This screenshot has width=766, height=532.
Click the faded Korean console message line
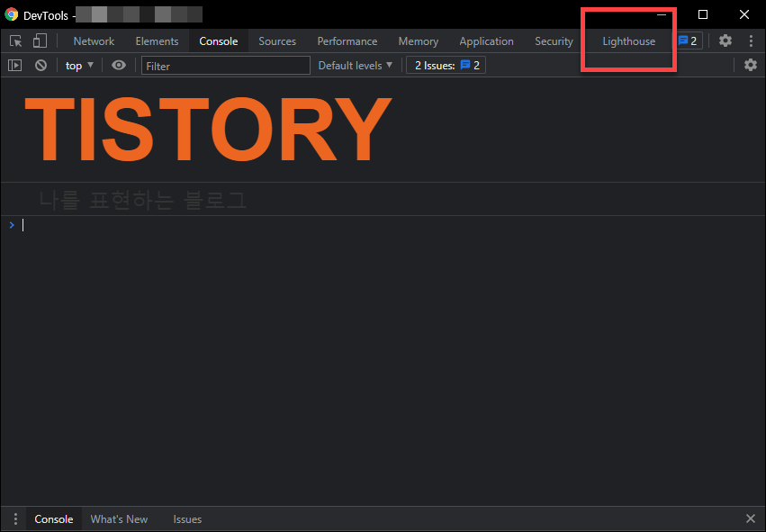[142, 200]
